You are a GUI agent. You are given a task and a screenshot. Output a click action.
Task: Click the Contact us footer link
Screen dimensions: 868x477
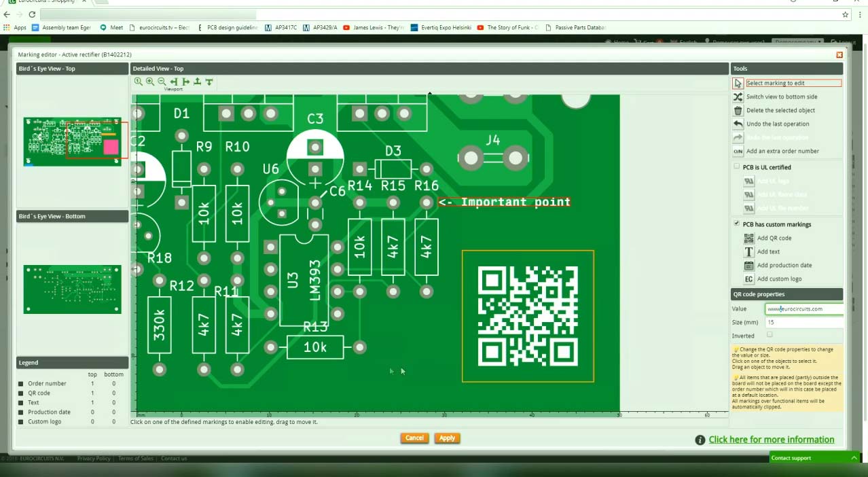point(174,459)
